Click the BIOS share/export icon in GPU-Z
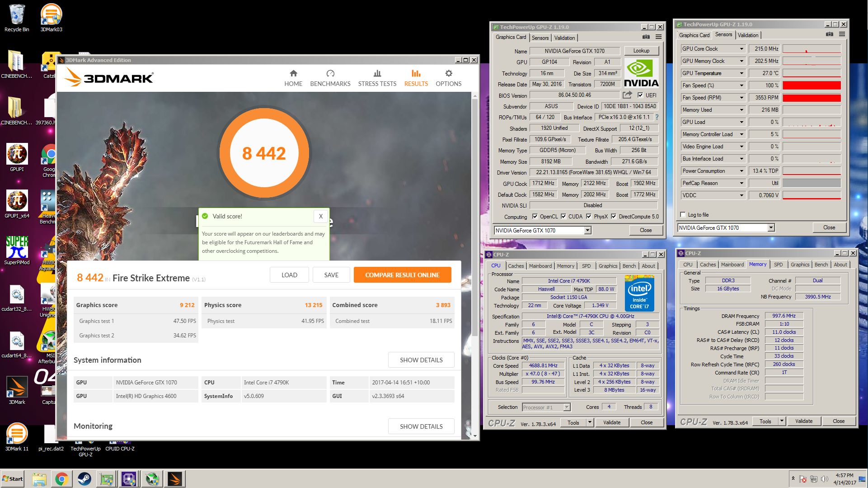 pyautogui.click(x=627, y=95)
